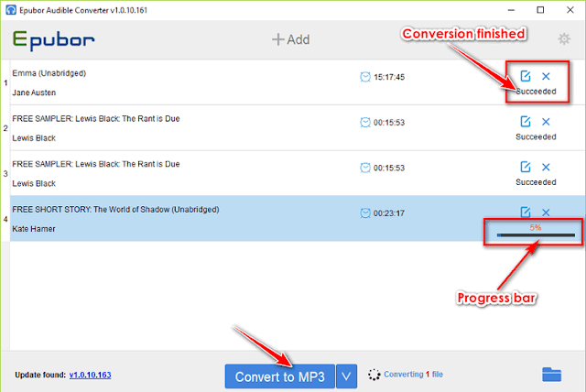Select the Emma (Unabridged) title

pyautogui.click(x=49, y=73)
